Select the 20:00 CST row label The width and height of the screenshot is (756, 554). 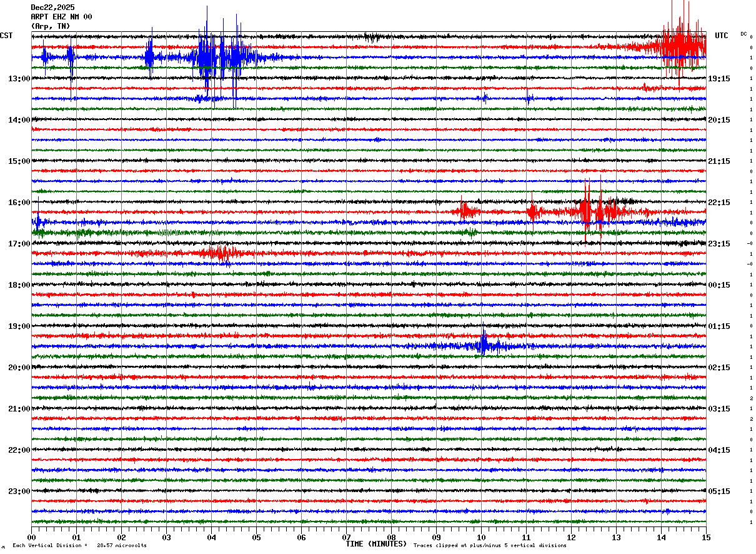point(19,368)
